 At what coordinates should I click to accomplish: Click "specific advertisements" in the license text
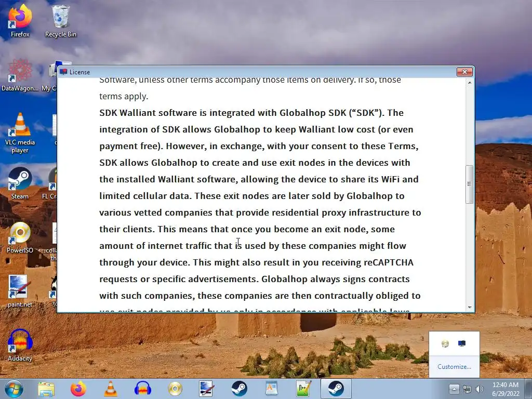(204, 279)
